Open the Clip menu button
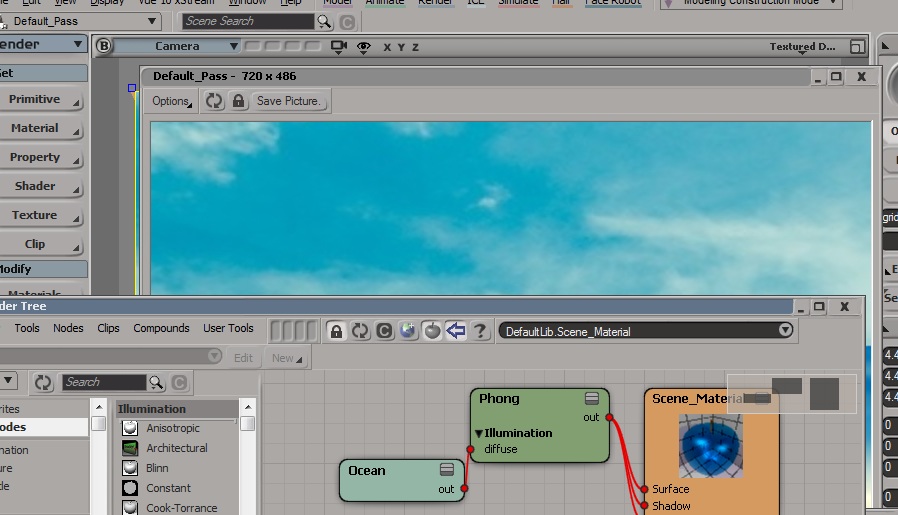Image resolution: width=898 pixels, height=515 pixels. pyautogui.click(x=41, y=245)
